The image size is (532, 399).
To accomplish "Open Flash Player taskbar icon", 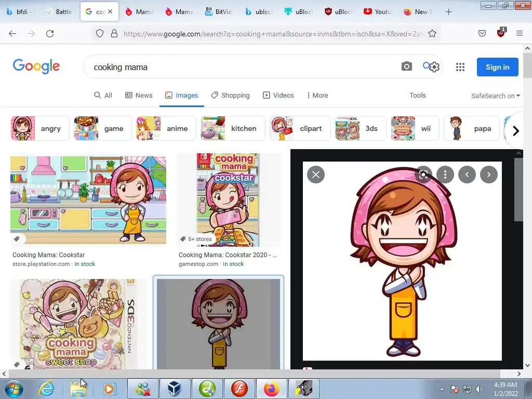I will coord(240,389).
